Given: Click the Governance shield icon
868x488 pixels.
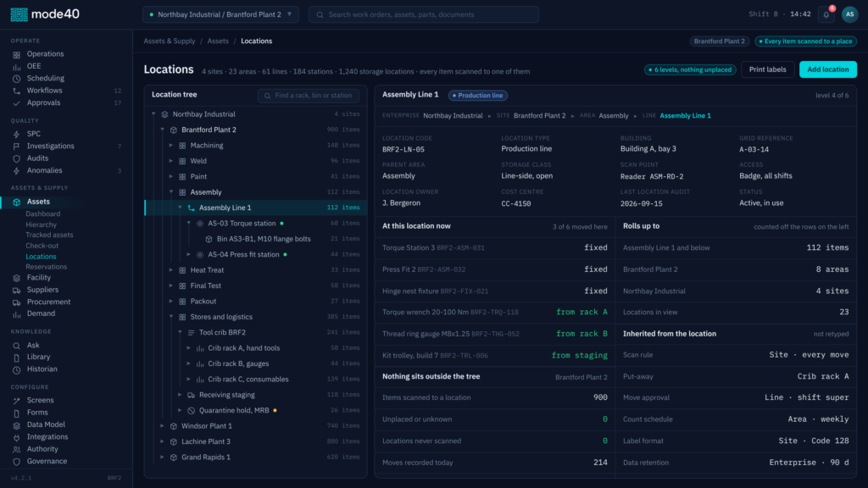Looking at the screenshot, I should click(x=17, y=462).
